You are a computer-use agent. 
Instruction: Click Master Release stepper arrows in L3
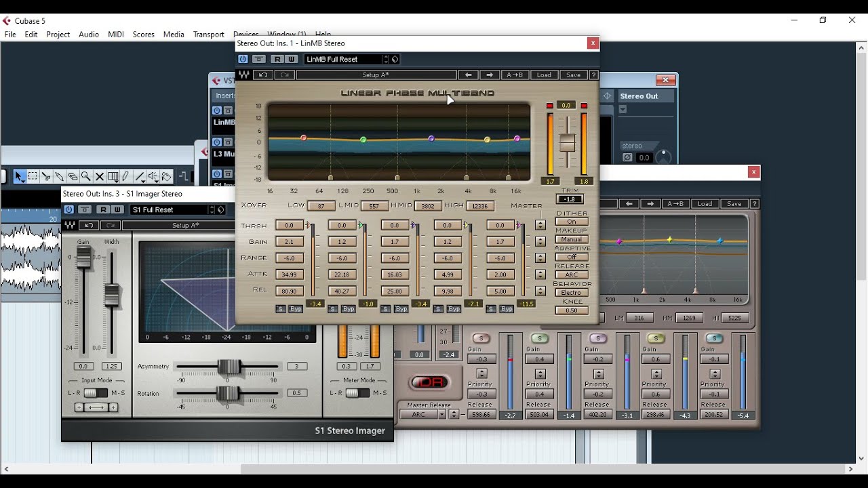click(x=454, y=414)
